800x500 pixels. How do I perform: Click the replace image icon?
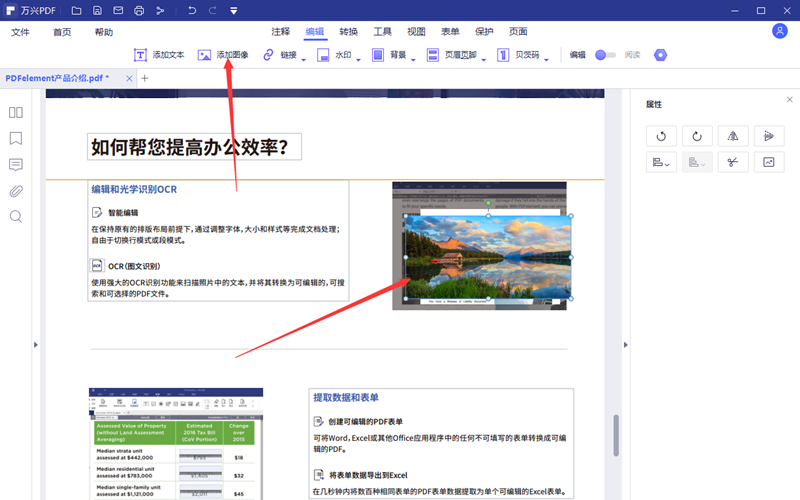tap(769, 162)
